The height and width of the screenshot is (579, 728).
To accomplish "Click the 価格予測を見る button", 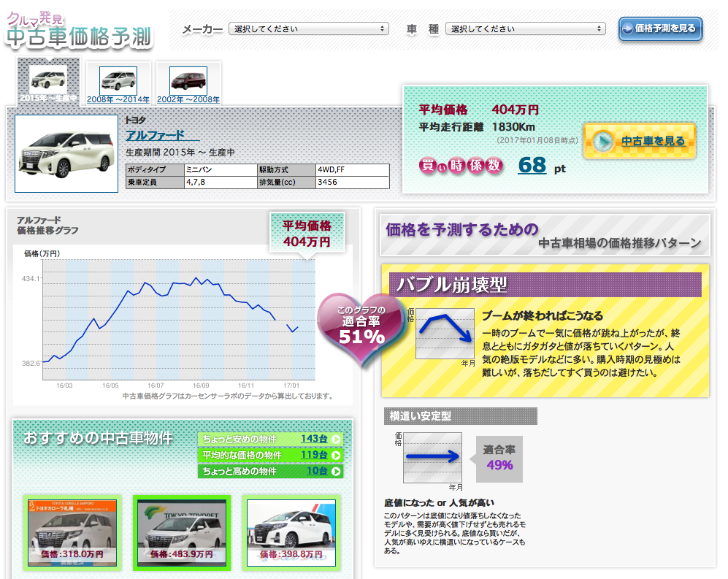I will point(660,28).
